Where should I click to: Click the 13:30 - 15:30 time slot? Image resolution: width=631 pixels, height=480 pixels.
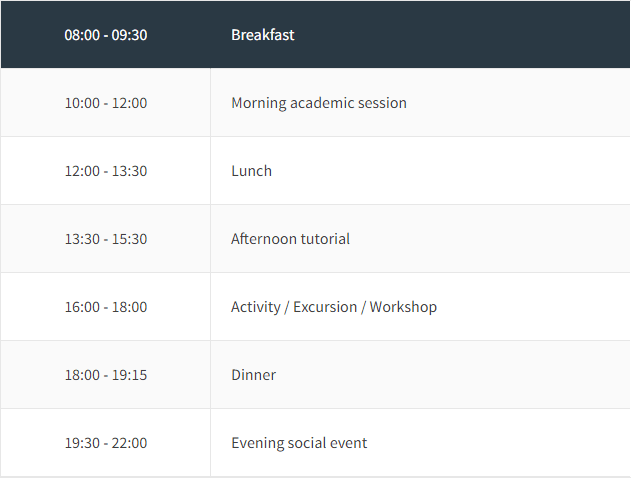106,239
